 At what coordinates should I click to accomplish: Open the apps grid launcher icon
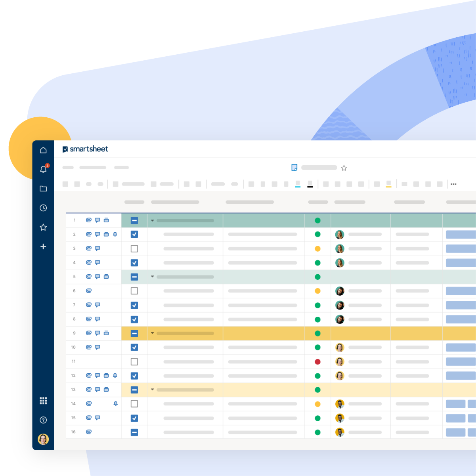click(43, 401)
